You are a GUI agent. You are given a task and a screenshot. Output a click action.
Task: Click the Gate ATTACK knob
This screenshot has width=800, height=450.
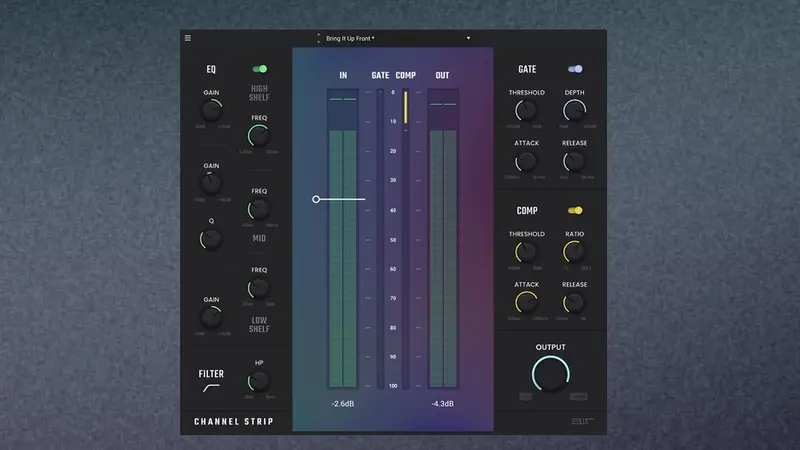[x=526, y=161]
